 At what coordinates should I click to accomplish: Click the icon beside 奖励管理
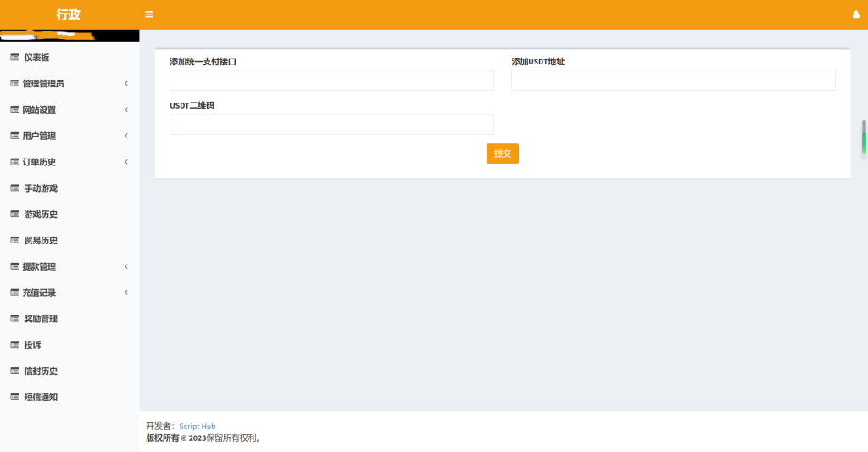point(14,319)
